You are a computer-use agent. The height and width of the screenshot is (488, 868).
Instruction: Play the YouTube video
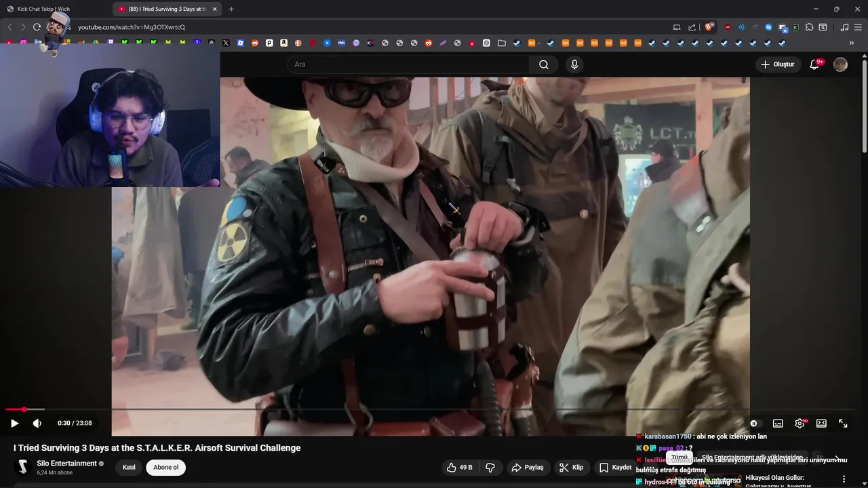point(14,423)
